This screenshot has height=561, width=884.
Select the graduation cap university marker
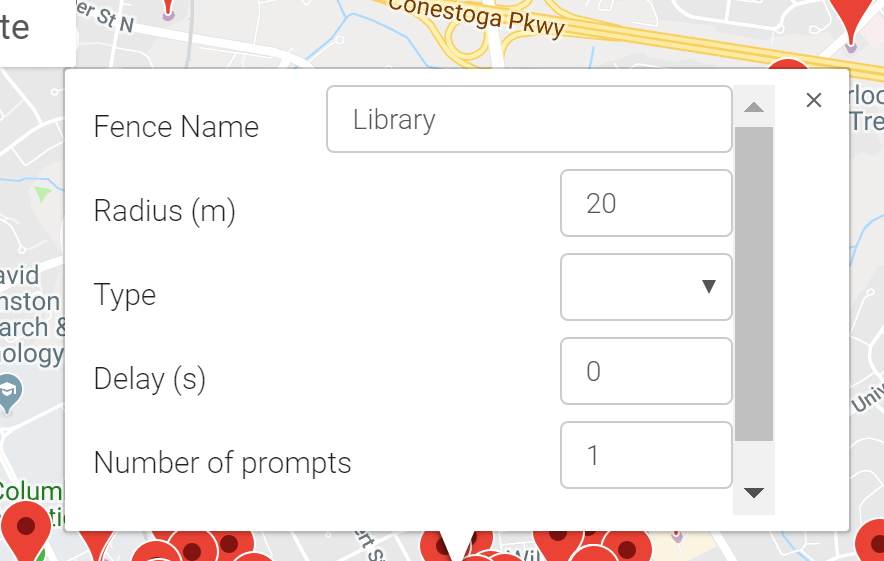tap(10, 394)
